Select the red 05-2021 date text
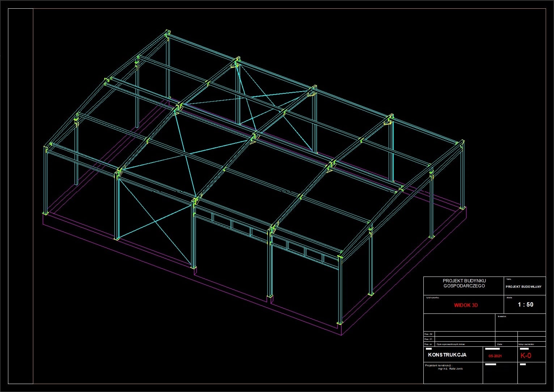 [x=495, y=356]
